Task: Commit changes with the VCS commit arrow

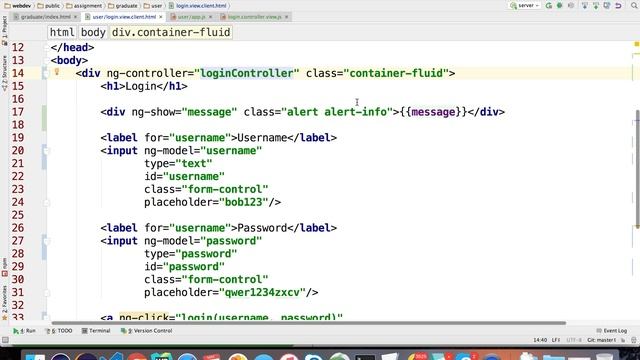Action: click(x=596, y=6)
